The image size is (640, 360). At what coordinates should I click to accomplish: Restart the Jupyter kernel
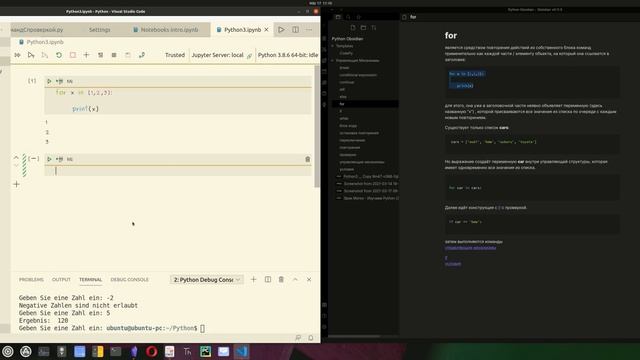59,55
